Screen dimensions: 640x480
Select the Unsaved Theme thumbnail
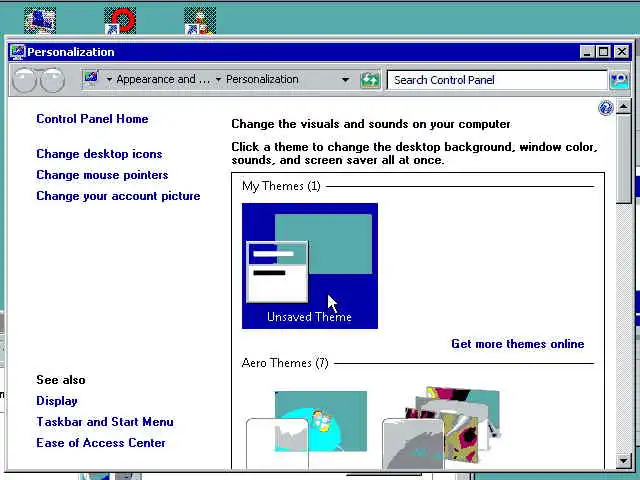(x=310, y=266)
